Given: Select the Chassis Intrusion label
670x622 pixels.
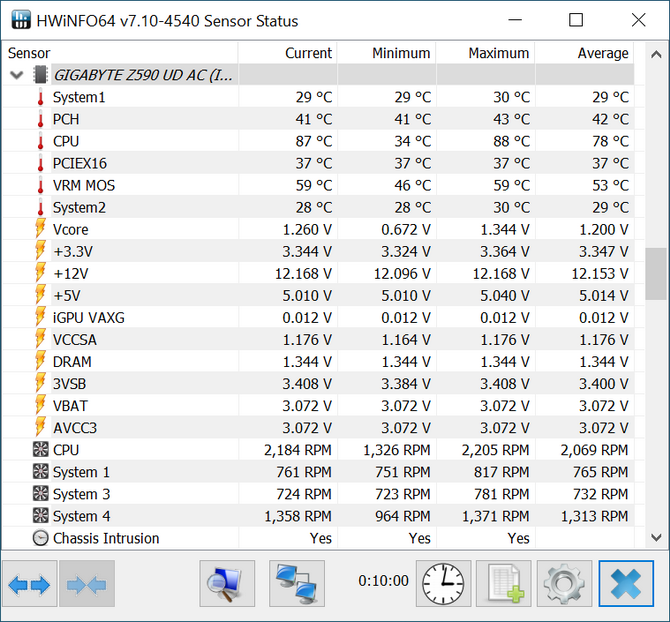Looking at the screenshot, I should coord(106,538).
